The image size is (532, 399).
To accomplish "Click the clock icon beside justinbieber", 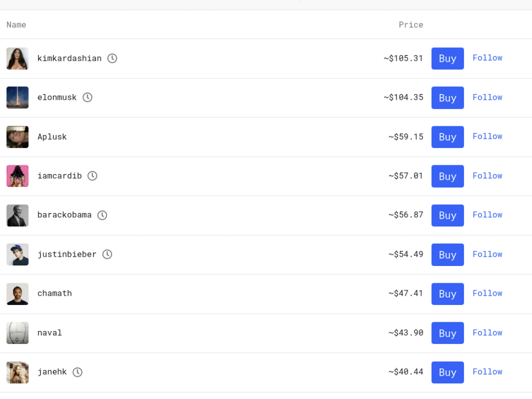I will tap(107, 254).
